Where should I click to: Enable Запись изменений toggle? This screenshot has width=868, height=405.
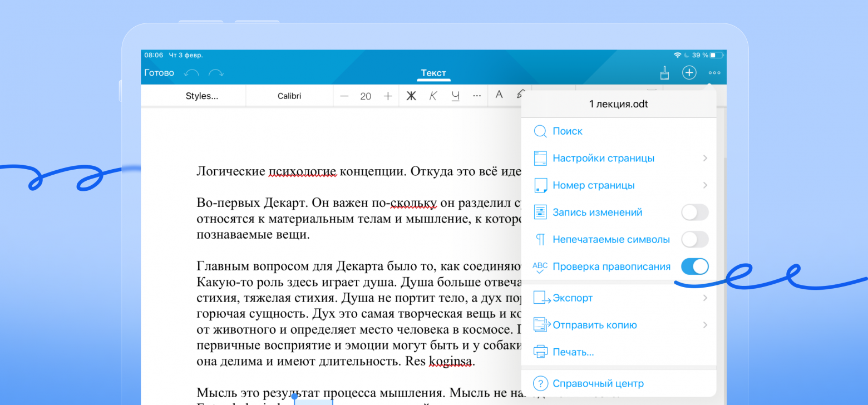pyautogui.click(x=694, y=213)
